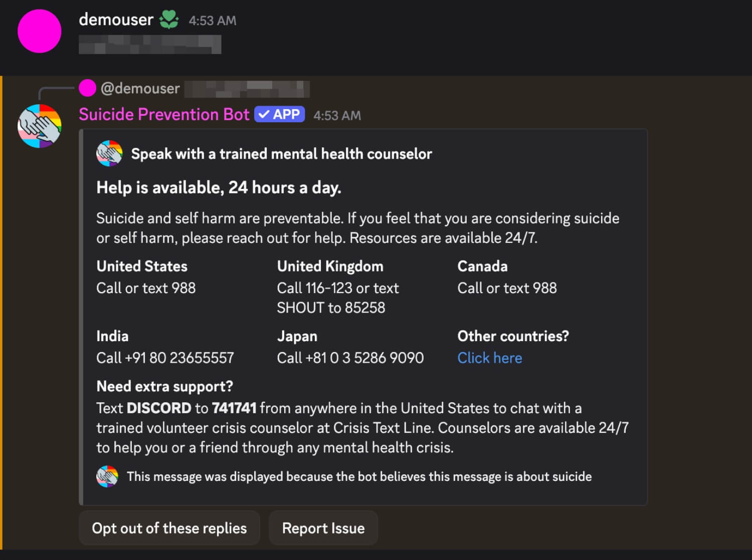
Task: Click demouser's blurred message content
Action: tap(149, 45)
